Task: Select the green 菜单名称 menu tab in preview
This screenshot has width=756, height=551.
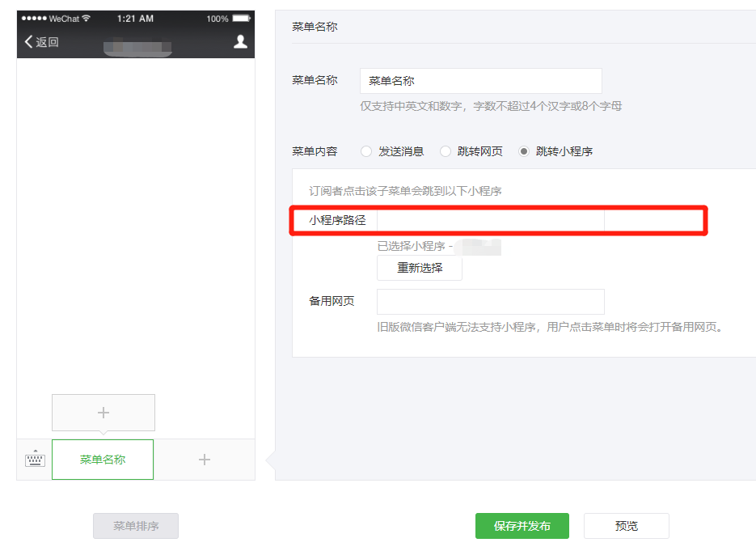Action: pos(103,460)
